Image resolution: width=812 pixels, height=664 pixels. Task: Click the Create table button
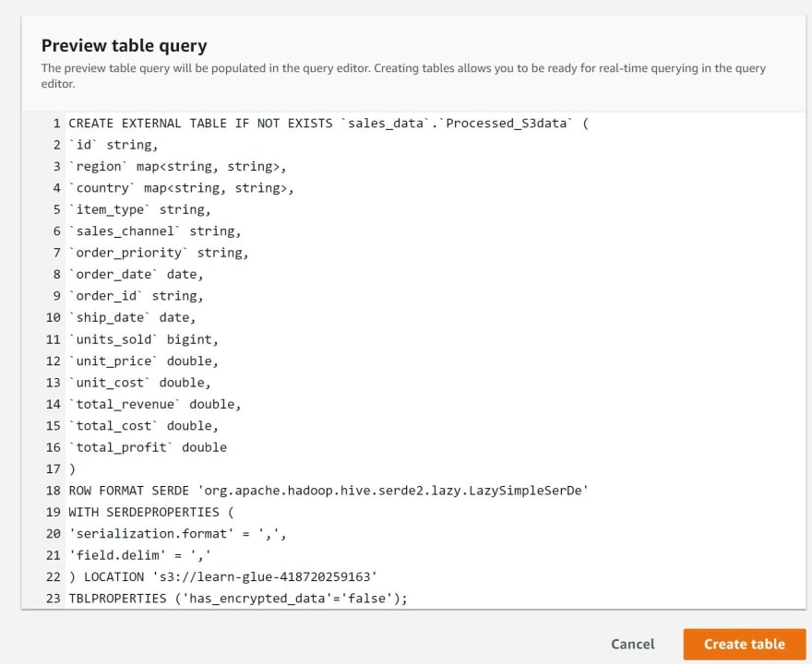744,644
